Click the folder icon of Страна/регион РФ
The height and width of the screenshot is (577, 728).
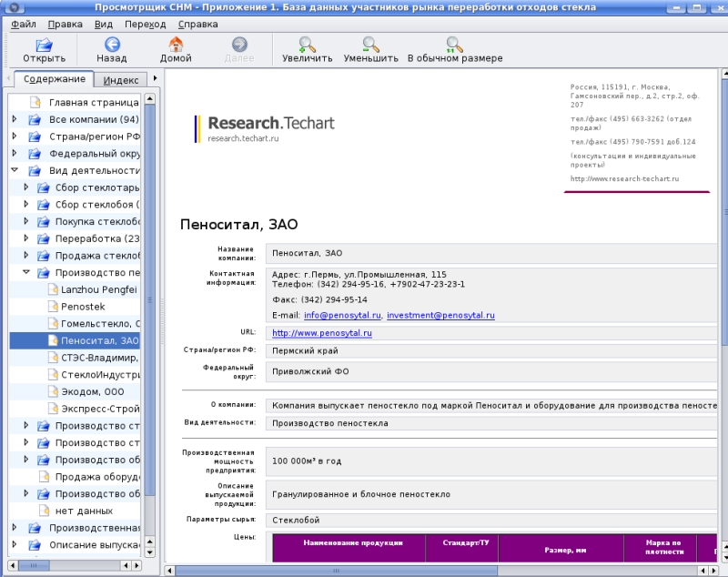pos(35,137)
